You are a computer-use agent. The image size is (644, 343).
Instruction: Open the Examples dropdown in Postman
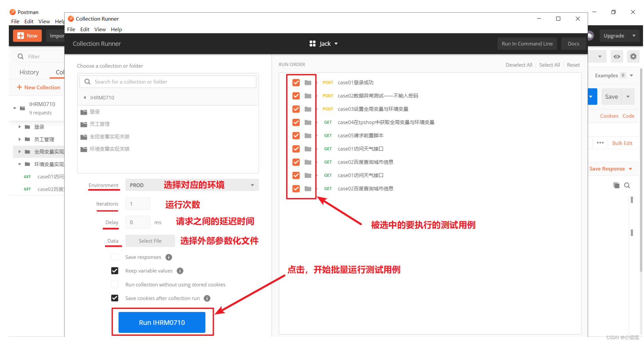632,75
